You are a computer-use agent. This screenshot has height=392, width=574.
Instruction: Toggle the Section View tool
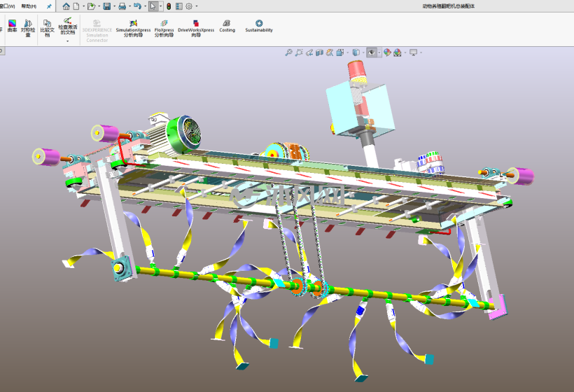[319, 52]
